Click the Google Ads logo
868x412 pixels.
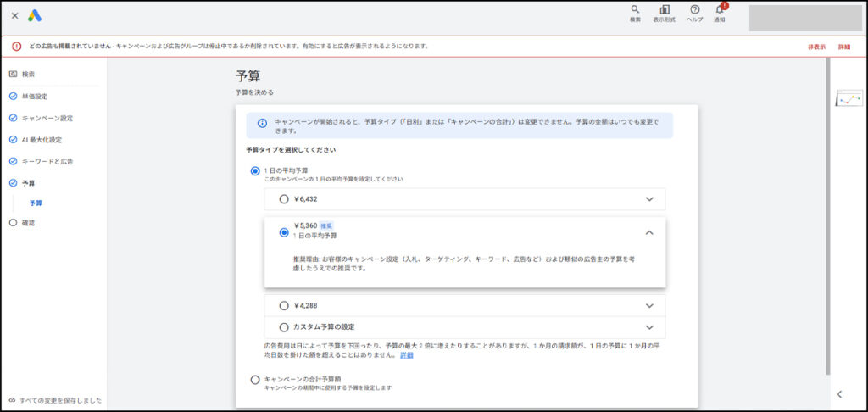coord(35,15)
